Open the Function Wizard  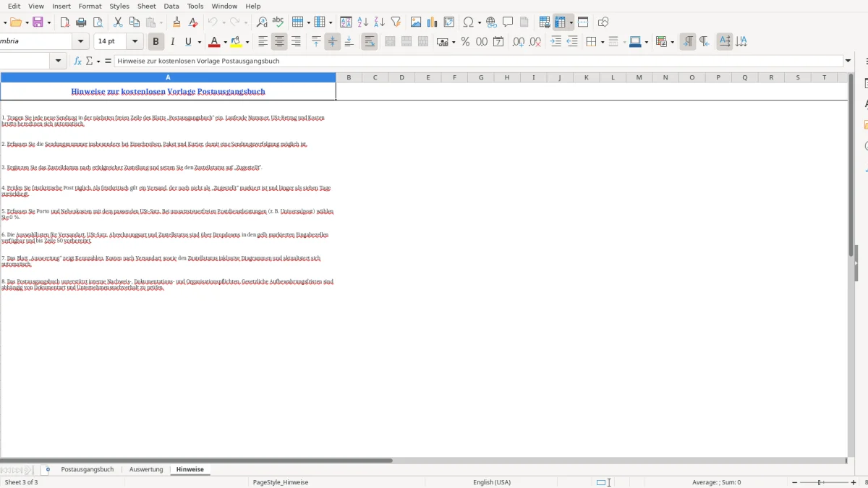pyautogui.click(x=78, y=61)
